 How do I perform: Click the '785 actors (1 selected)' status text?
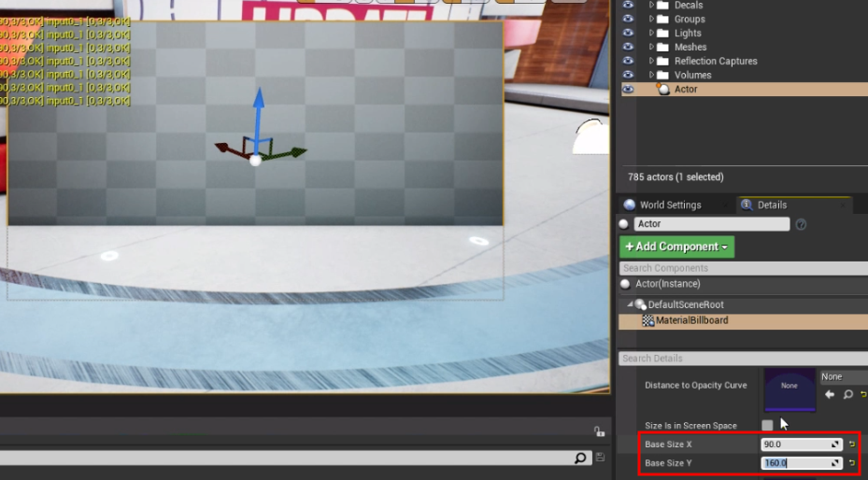pyautogui.click(x=676, y=176)
